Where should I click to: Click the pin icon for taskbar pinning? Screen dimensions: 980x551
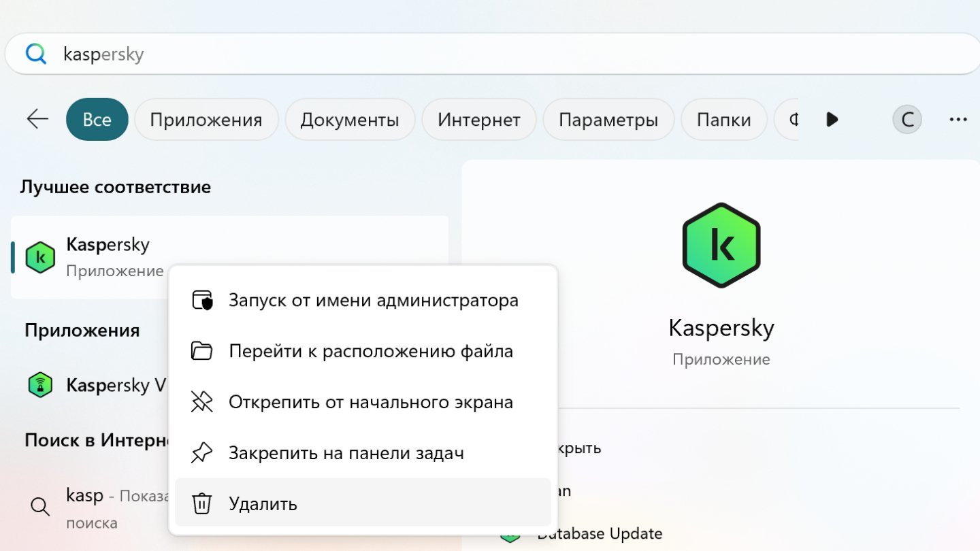202,453
